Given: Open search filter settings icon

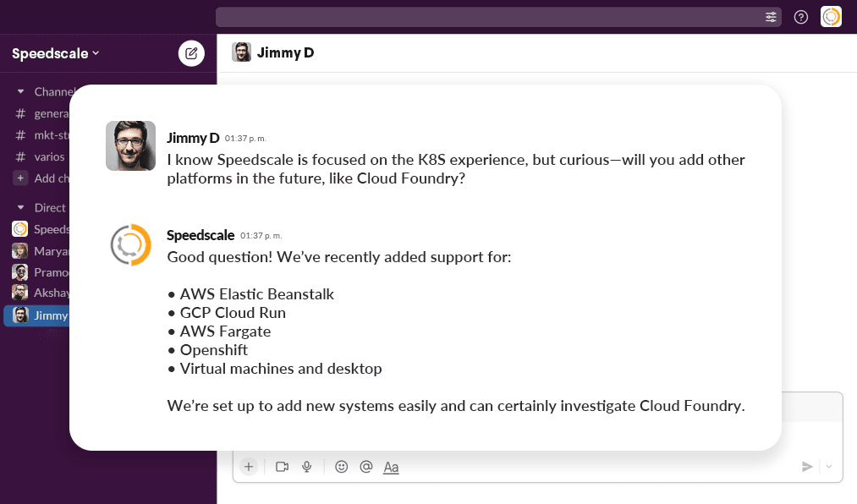Looking at the screenshot, I should pyautogui.click(x=771, y=18).
